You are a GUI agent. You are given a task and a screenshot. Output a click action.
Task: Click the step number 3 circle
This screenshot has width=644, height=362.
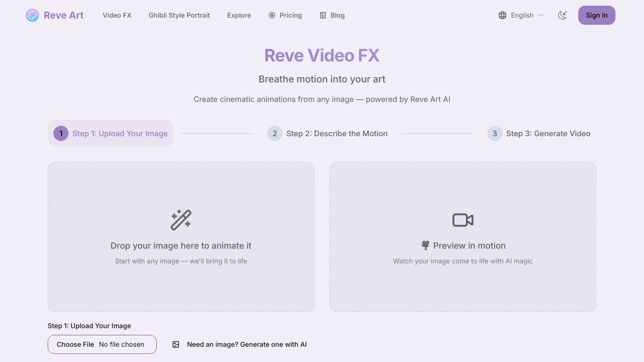pos(495,133)
